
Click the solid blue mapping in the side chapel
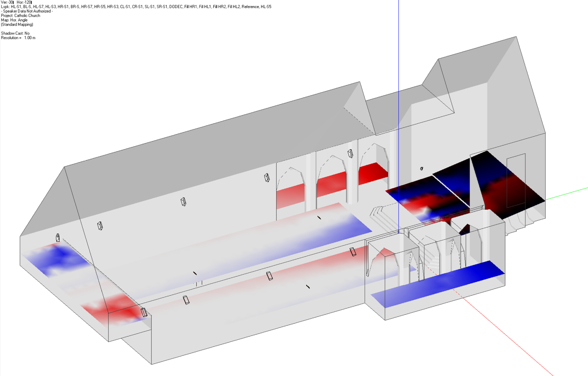pos(438,284)
